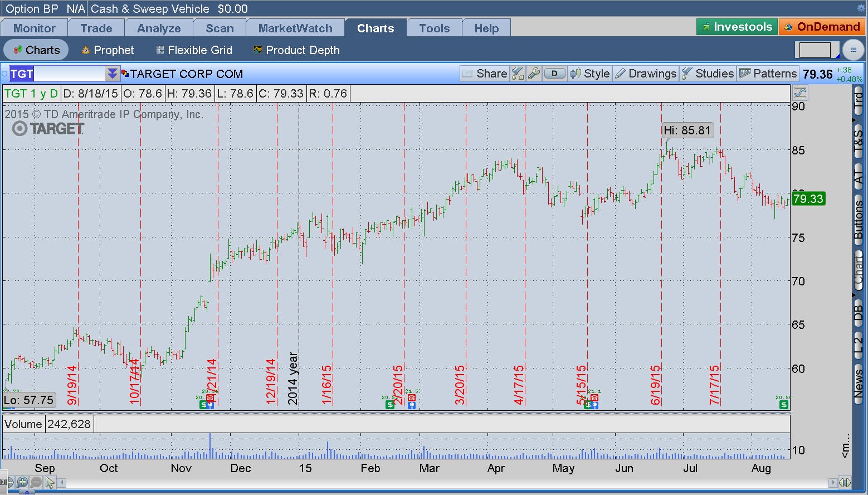Click the August dividend dollar icon
Viewport: 868px width, 495px height.
coord(784,405)
